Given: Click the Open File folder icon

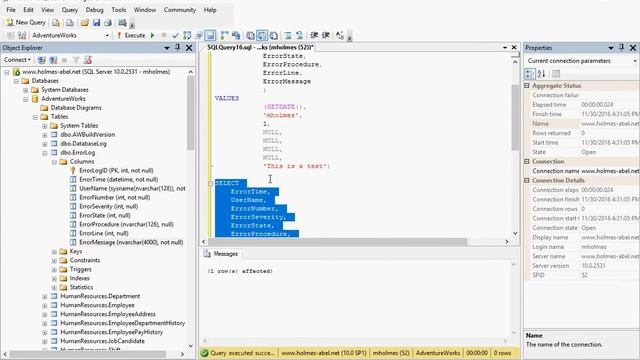Looking at the screenshot, I should (84, 22).
